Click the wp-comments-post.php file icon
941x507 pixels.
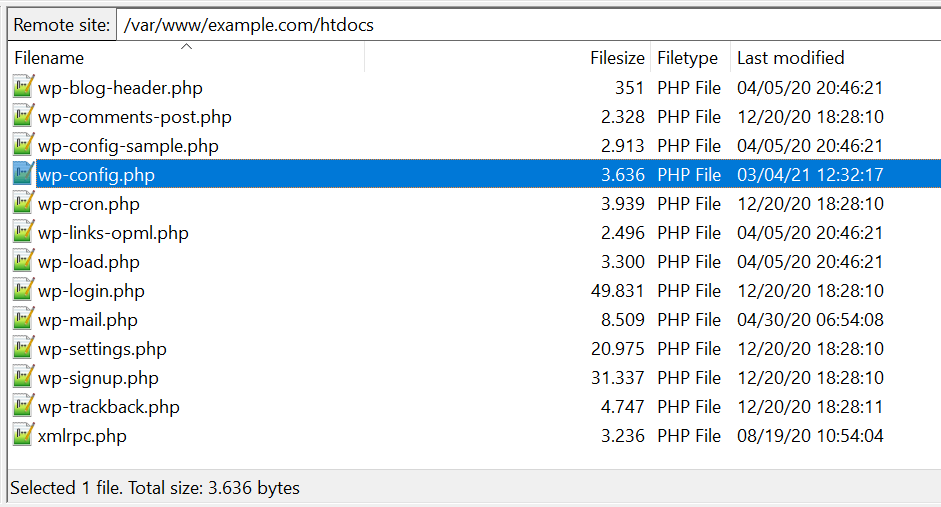coord(23,116)
